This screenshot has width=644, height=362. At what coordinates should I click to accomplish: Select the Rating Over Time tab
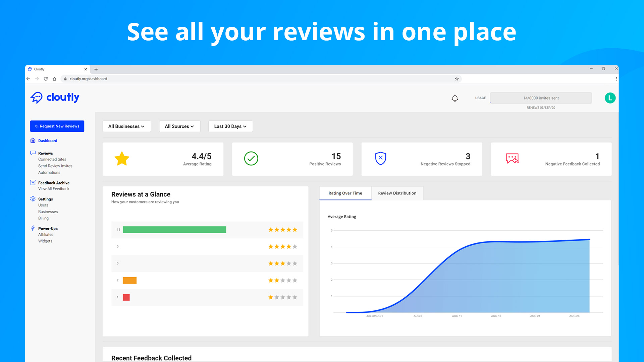[345, 193]
